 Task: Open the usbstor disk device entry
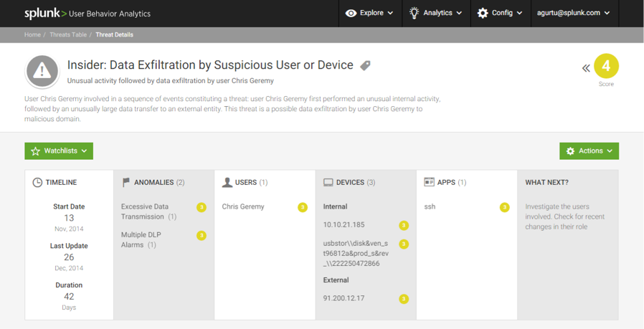(x=356, y=254)
